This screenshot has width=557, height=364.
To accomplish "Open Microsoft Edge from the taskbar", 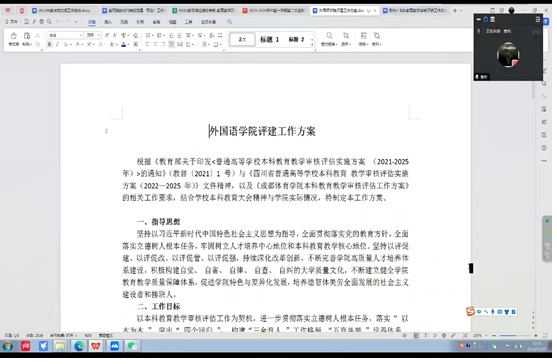I will coord(79,346).
